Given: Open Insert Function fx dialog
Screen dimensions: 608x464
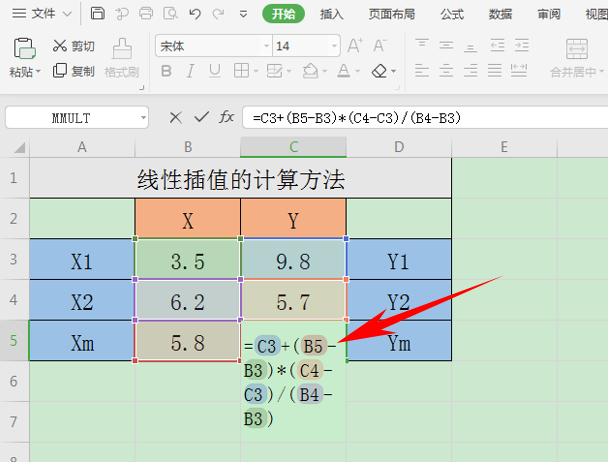Looking at the screenshot, I should click(226, 117).
